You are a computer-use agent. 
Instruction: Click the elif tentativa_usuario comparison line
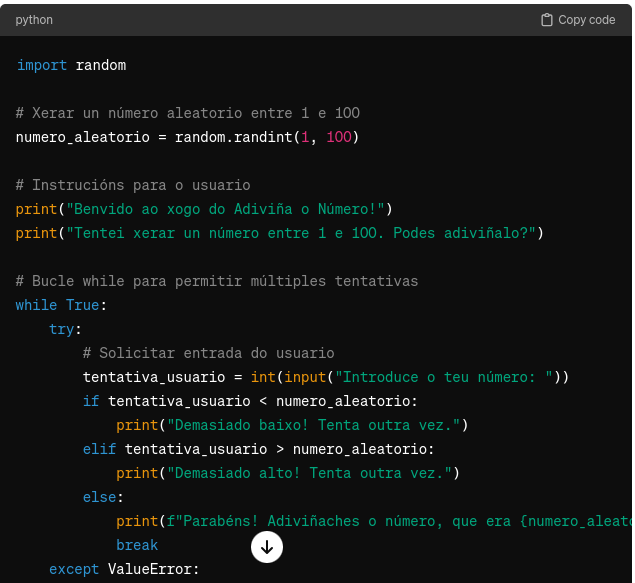coord(258,449)
